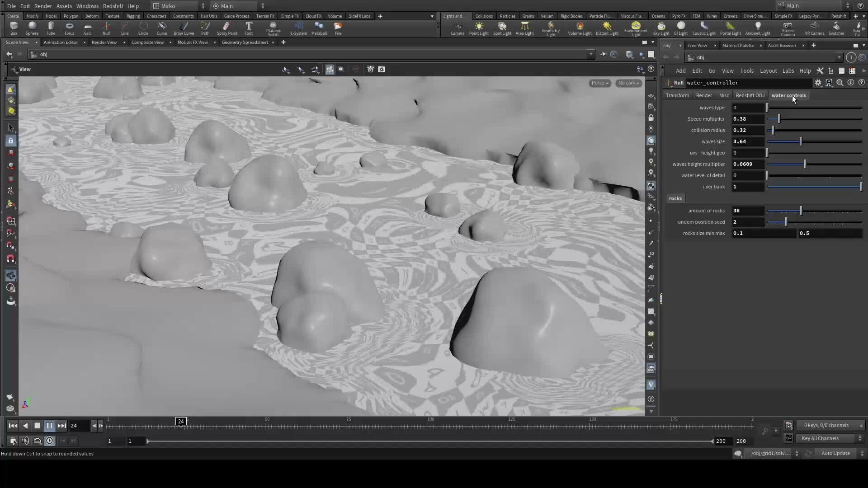
Task: Open the Redshift menu
Action: (113, 6)
